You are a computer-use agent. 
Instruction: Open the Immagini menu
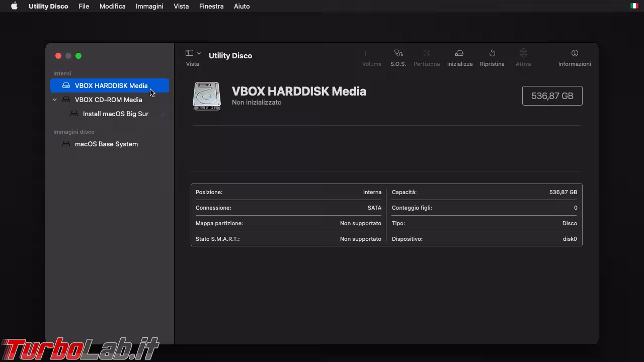149,6
